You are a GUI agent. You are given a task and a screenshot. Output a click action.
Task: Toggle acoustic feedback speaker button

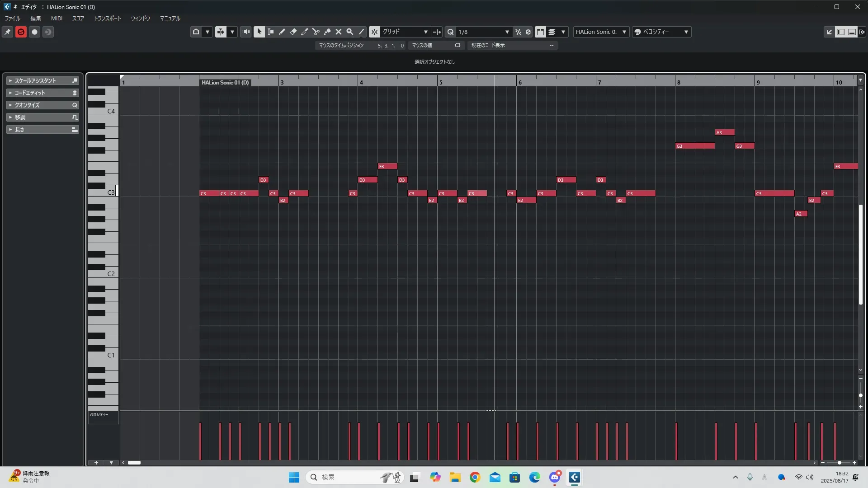click(x=245, y=32)
